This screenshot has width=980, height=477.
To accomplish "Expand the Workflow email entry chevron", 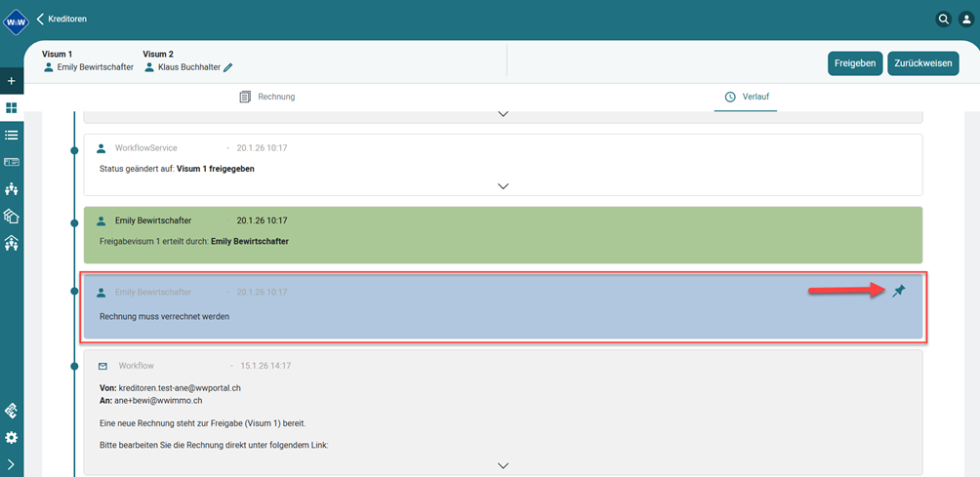I will point(503,465).
